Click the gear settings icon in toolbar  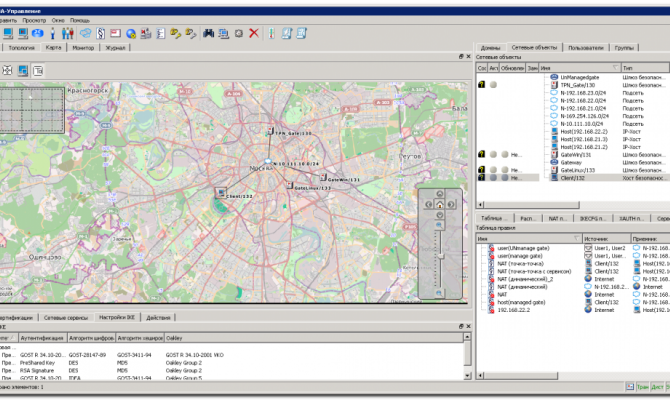(239, 32)
